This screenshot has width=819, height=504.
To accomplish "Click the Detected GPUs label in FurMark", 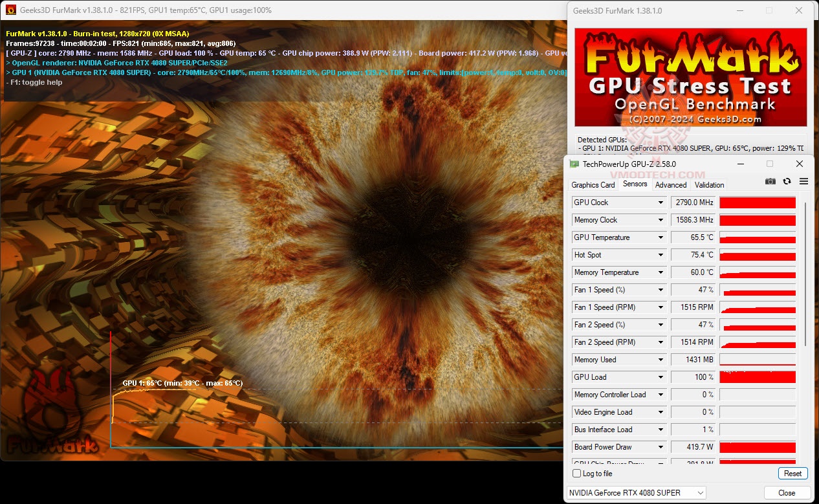I will click(602, 140).
